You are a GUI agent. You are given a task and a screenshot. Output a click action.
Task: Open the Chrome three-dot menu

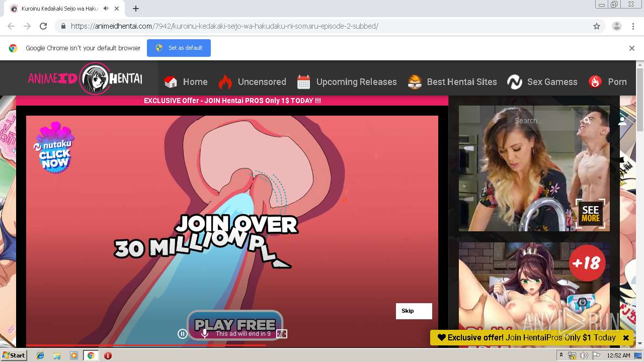633,26
